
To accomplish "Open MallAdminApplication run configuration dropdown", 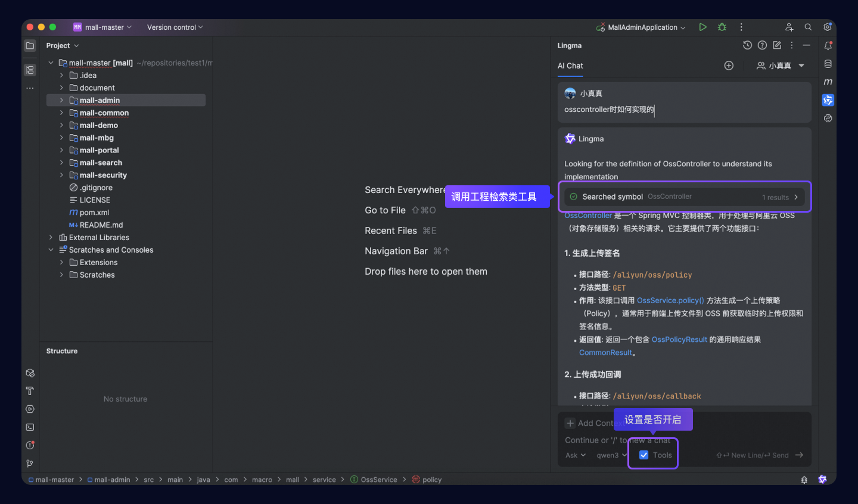I will [x=641, y=27].
